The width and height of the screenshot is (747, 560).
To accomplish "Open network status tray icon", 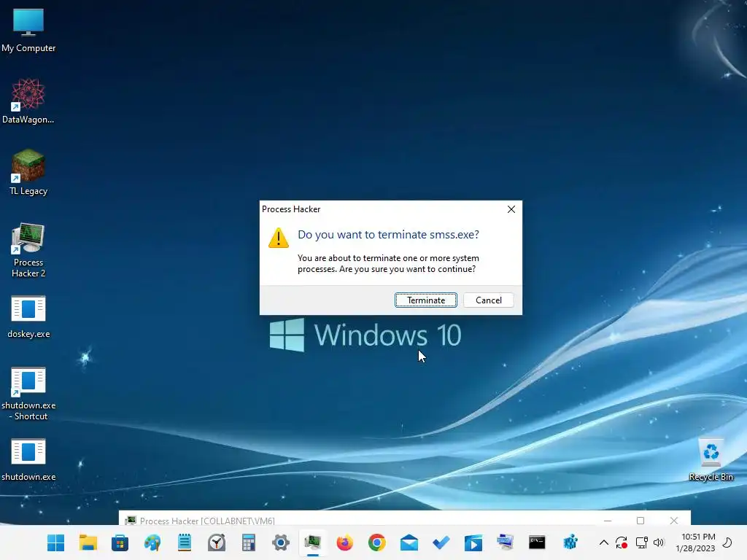I will point(641,542).
